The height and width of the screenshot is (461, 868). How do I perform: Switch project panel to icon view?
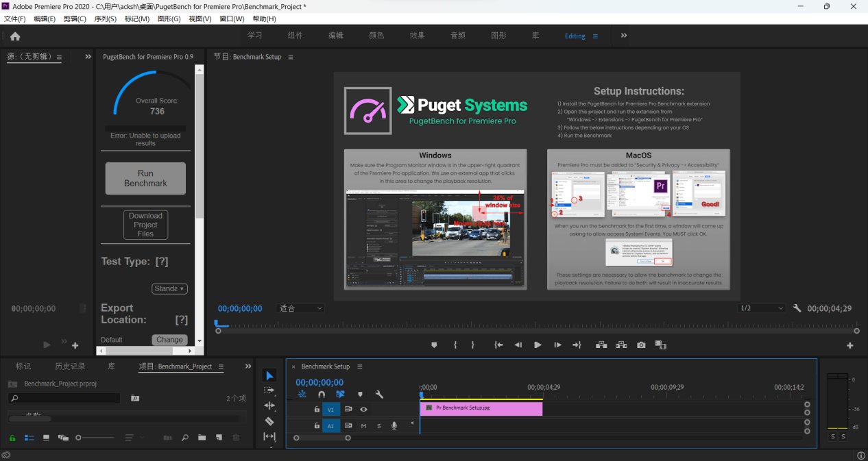tap(46, 437)
